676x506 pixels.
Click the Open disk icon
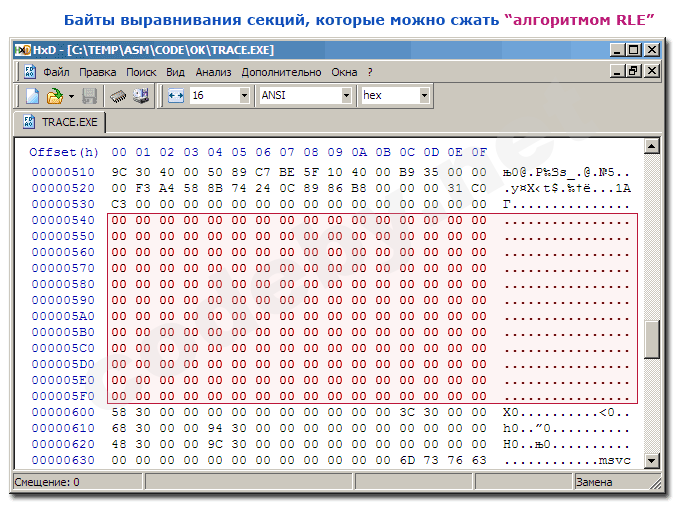tap(141, 96)
